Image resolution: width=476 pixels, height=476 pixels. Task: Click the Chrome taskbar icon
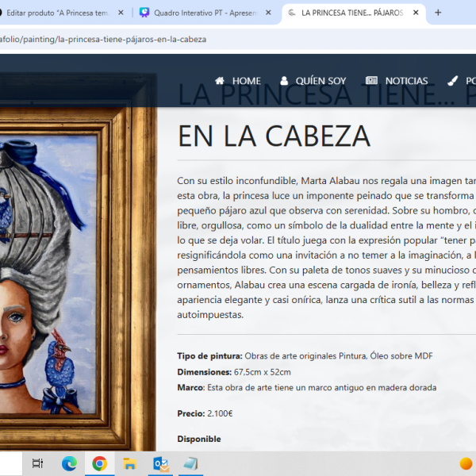click(x=100, y=463)
